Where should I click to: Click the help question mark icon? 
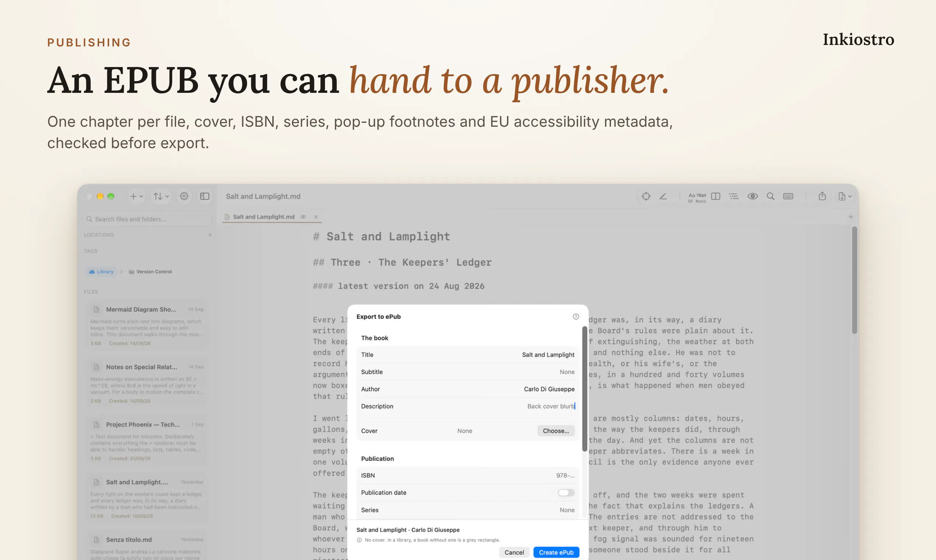pos(576,316)
